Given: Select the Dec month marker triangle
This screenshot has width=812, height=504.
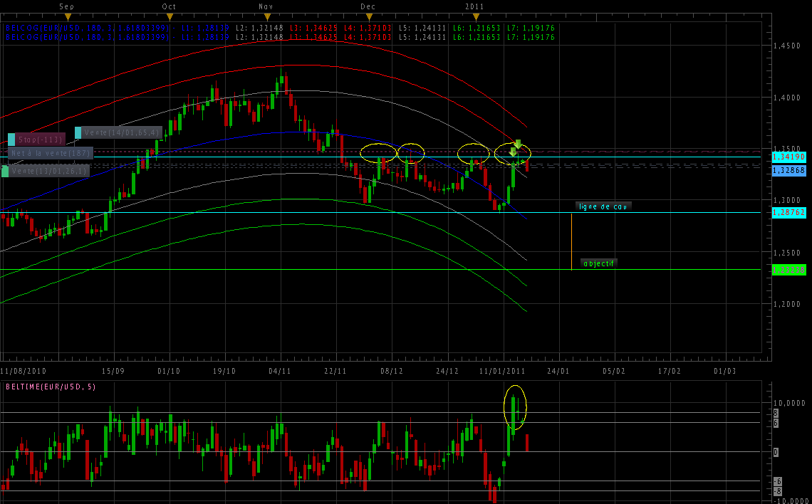Looking at the screenshot, I should click(368, 16).
